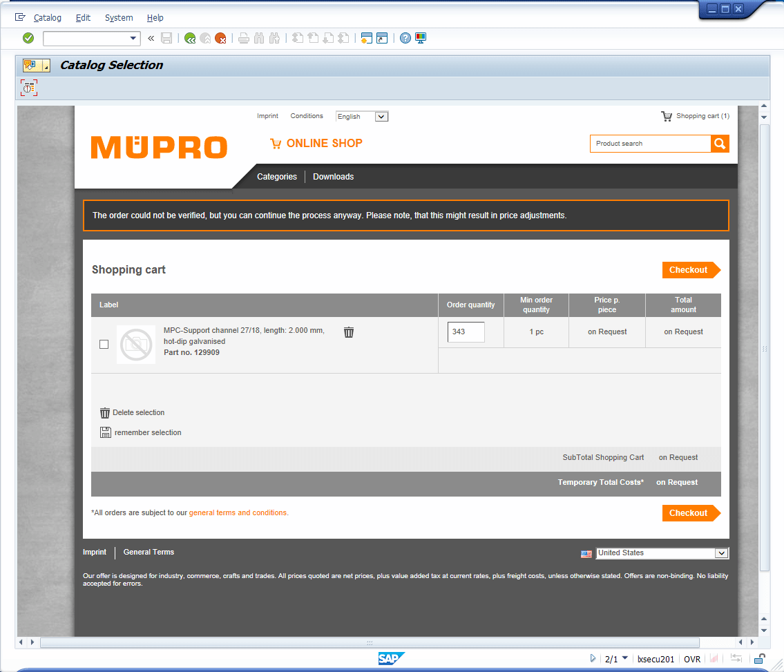The width and height of the screenshot is (784, 672).
Task: Click the First Page toolbar icon
Action: point(298,38)
